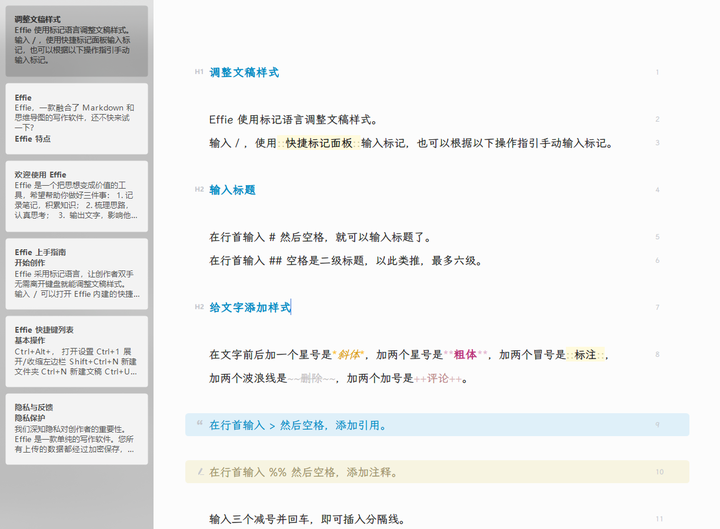The width and height of the screenshot is (720, 529).
Task: Click the yellow note line 在行首输入 %% 然后空格
Action: click(437, 472)
